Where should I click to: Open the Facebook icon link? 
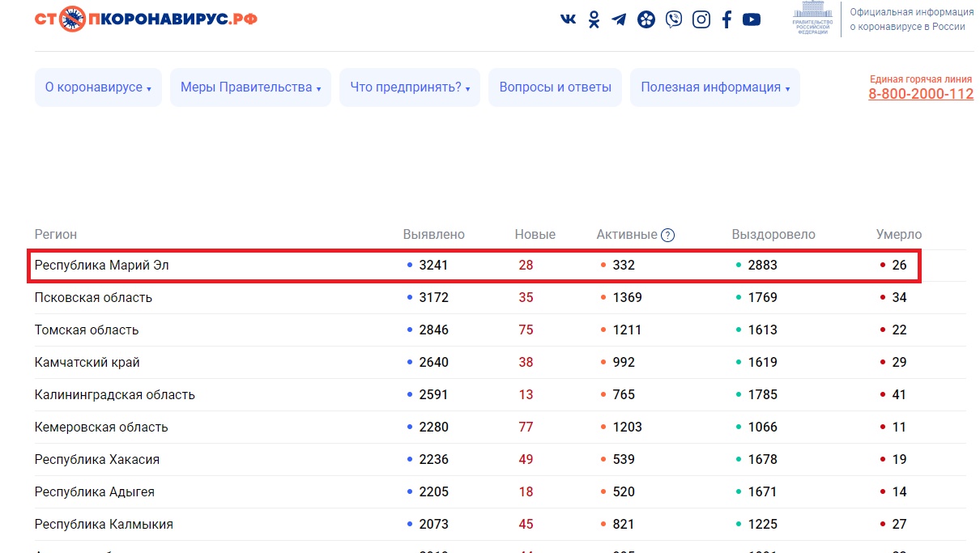726,19
